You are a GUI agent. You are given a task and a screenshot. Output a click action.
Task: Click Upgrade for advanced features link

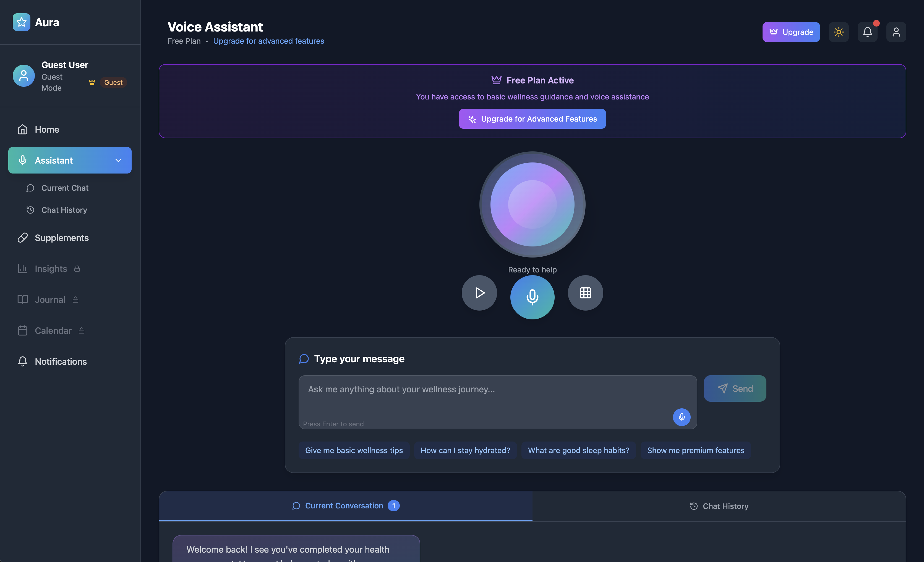(268, 41)
